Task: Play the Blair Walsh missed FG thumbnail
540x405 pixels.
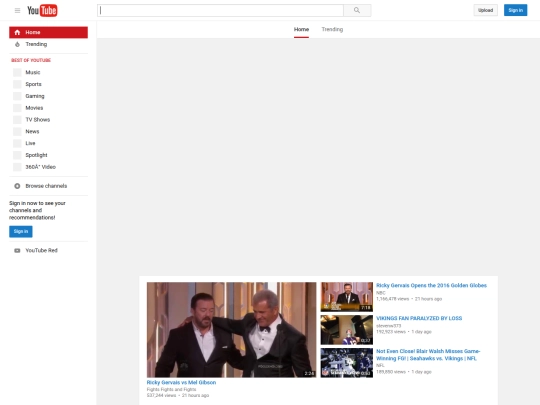Action: click(346, 363)
